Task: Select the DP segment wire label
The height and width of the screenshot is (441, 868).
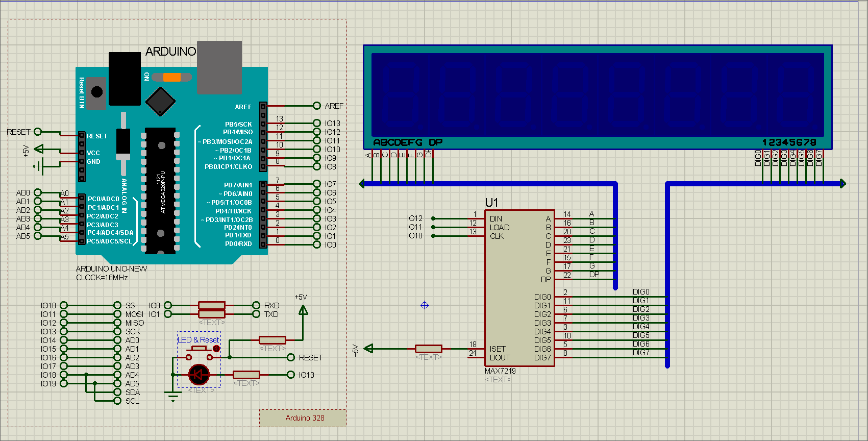Action: [594, 275]
